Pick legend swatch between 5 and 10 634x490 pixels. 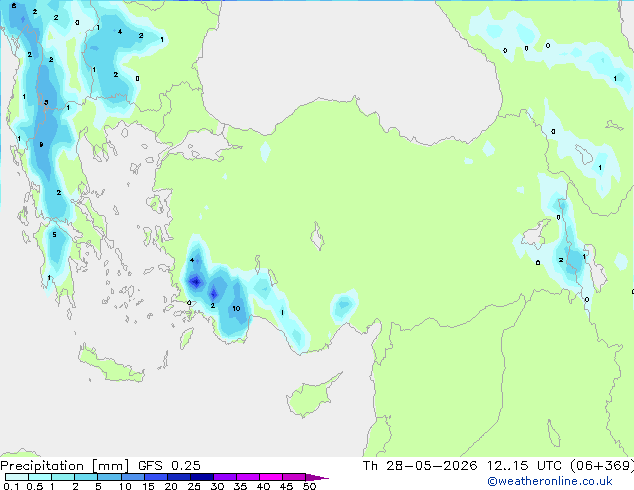coord(109,477)
